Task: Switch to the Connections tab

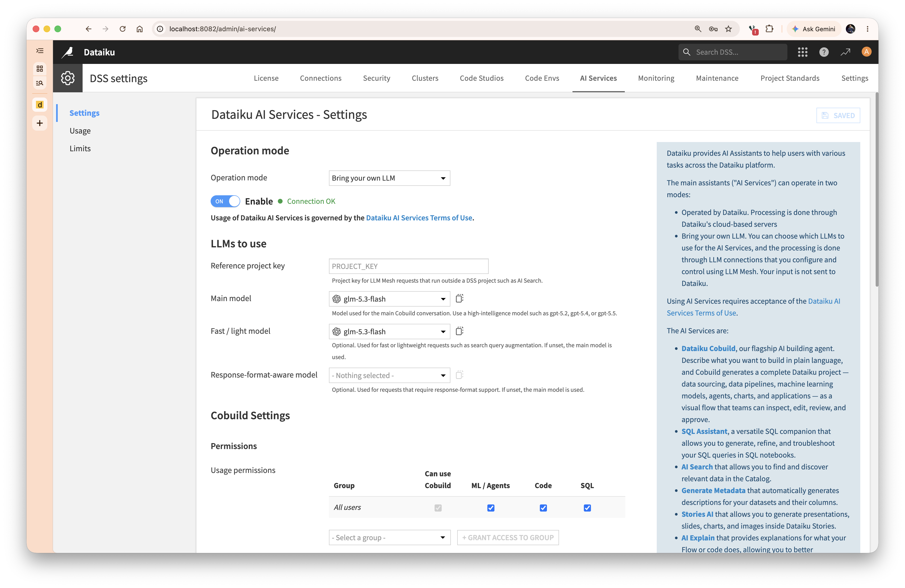Action: point(320,78)
